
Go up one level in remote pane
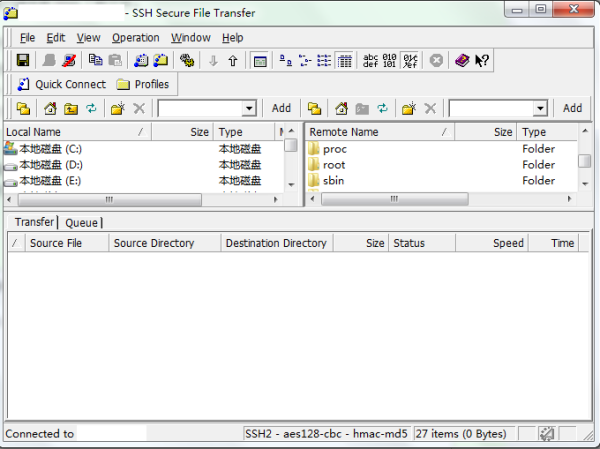(362, 108)
